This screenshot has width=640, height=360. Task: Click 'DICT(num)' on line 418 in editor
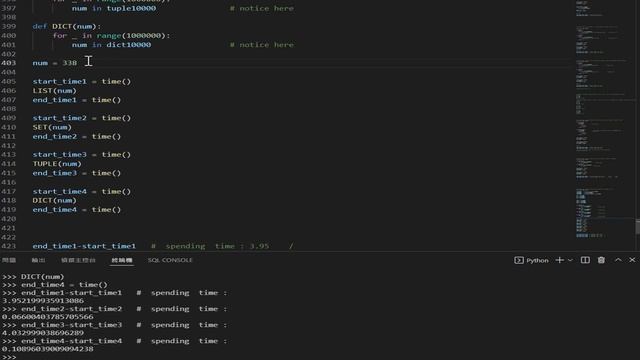(x=55, y=200)
